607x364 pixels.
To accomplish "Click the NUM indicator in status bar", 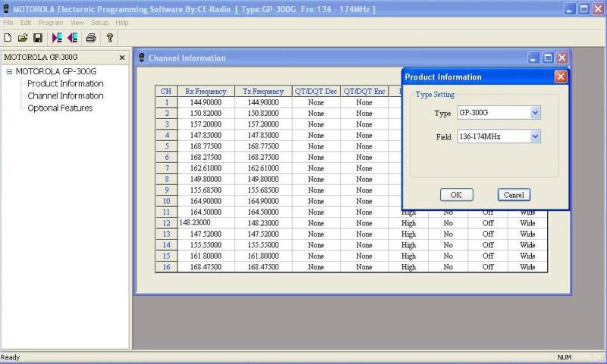I will [x=564, y=357].
